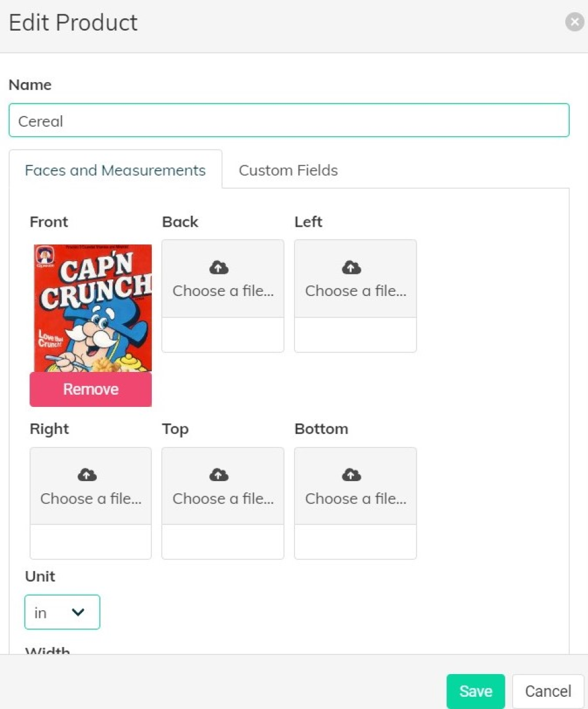
Task: Click the empty field below Left upload
Action: [355, 335]
